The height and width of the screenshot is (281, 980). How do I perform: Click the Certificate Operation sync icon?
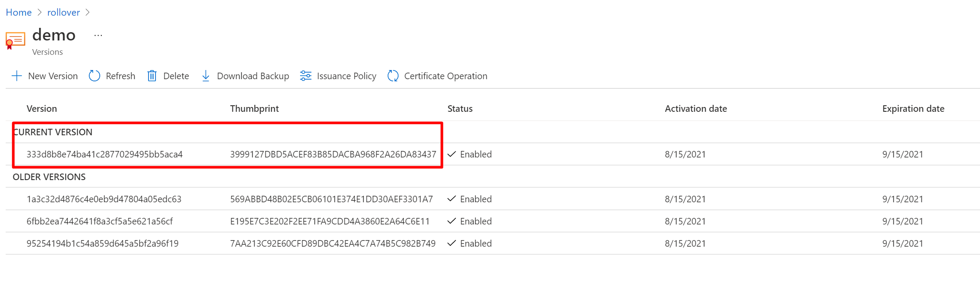(x=393, y=76)
